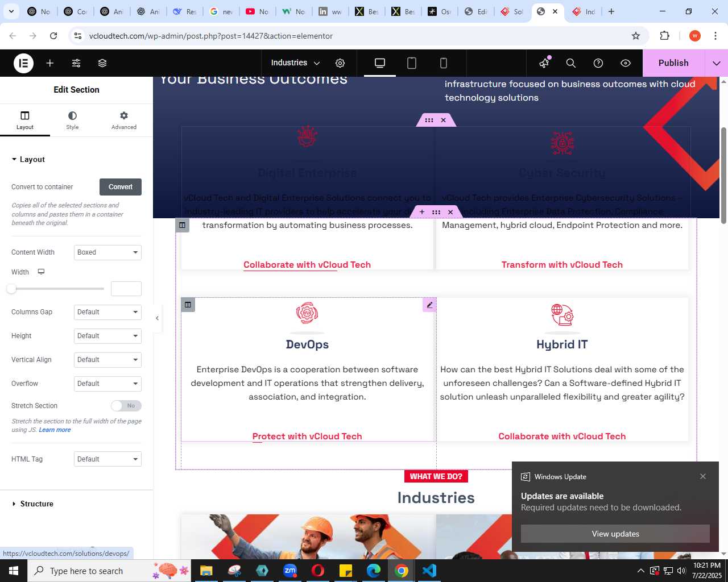Click the pencil edit icon on DevOps column
The height and width of the screenshot is (582, 728).
pyautogui.click(x=429, y=305)
